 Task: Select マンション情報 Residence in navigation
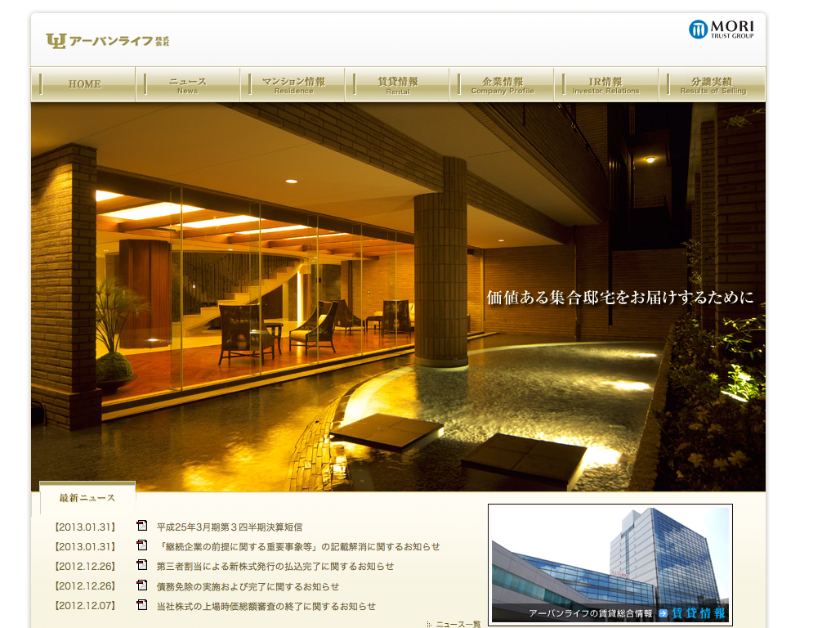click(293, 85)
